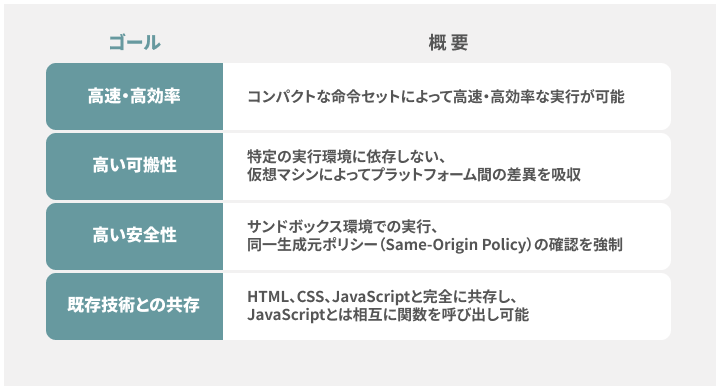Image resolution: width=720 pixels, height=390 pixels.
Task: Click the Same-Origin Policy text
Action: pyautogui.click(x=458, y=245)
